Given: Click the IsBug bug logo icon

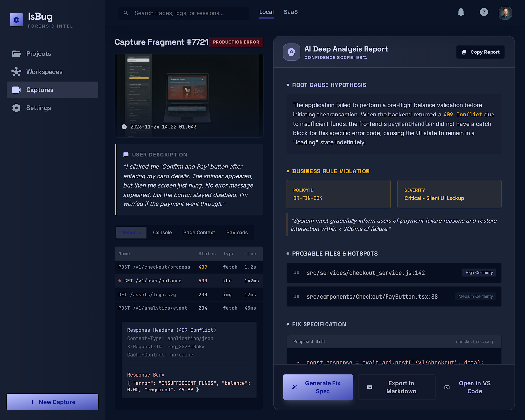Looking at the screenshot, I should click(x=16, y=20).
